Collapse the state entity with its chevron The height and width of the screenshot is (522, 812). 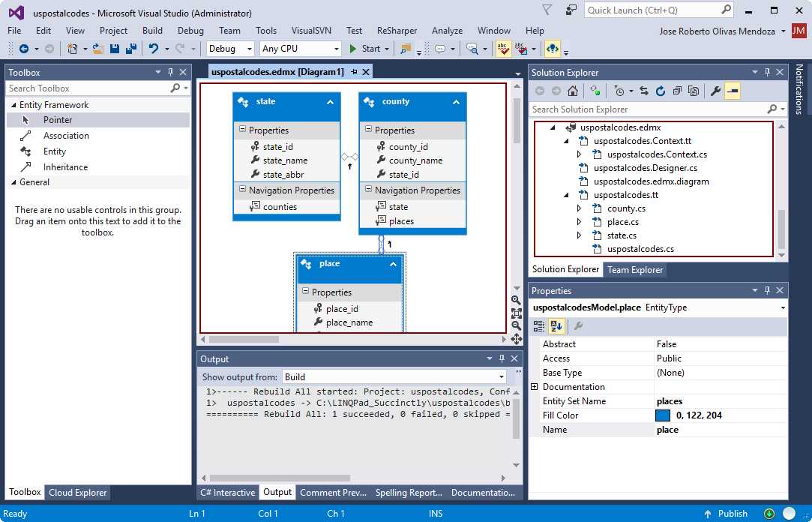[x=330, y=102]
